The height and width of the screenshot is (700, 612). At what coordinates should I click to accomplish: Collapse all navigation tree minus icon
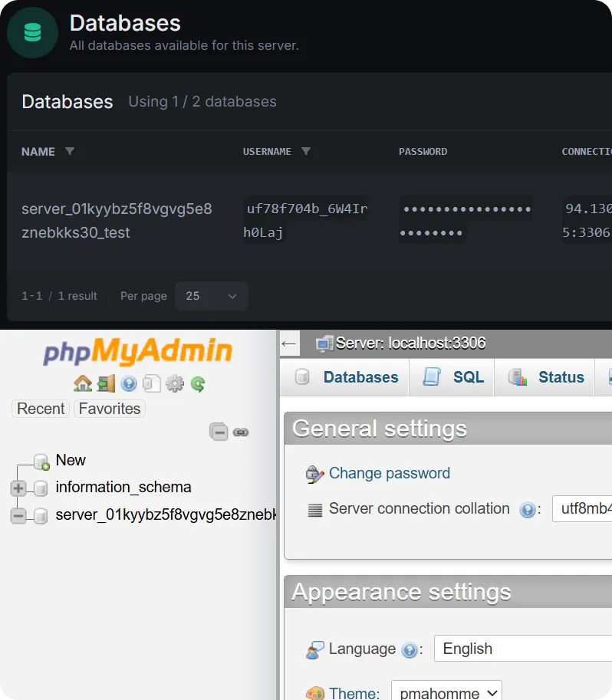pos(219,432)
